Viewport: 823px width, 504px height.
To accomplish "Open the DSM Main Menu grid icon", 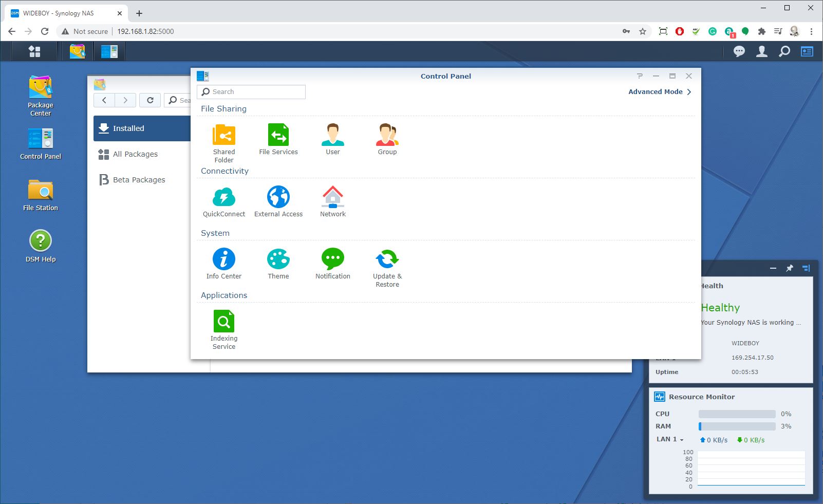I will [34, 51].
